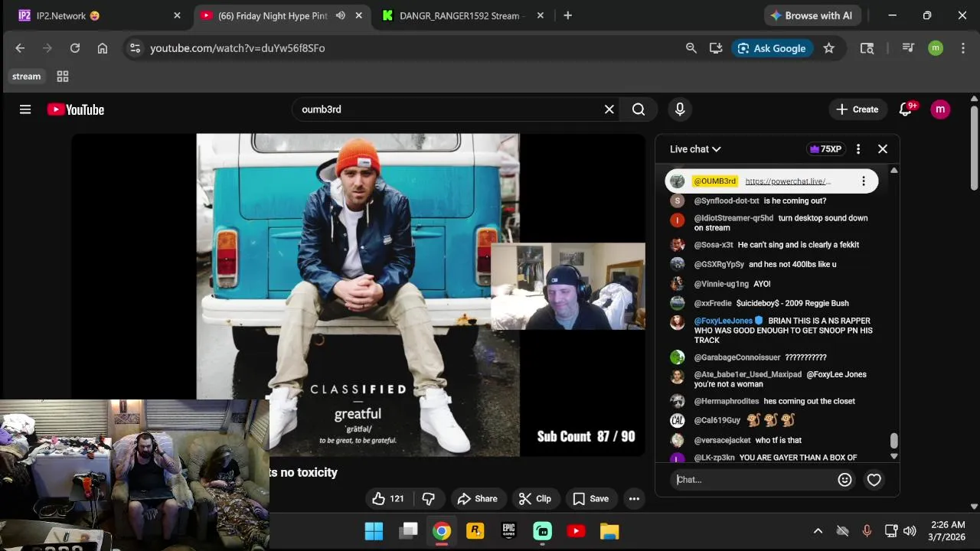Click the video player picture
The width and height of the screenshot is (980, 551).
click(x=358, y=295)
